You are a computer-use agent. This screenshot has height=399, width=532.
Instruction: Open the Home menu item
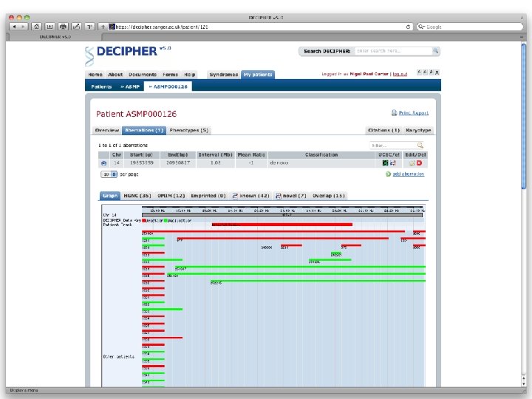tap(95, 75)
